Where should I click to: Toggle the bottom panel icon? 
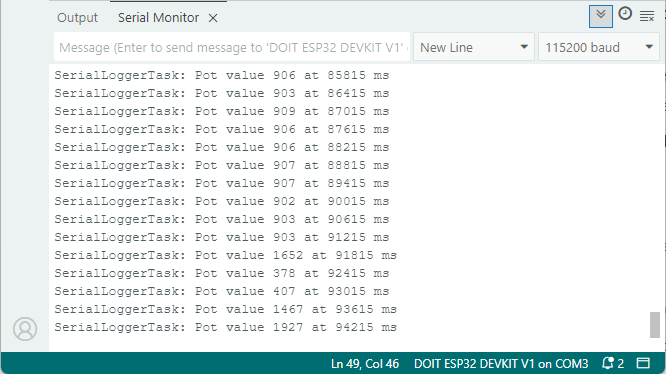[643, 363]
